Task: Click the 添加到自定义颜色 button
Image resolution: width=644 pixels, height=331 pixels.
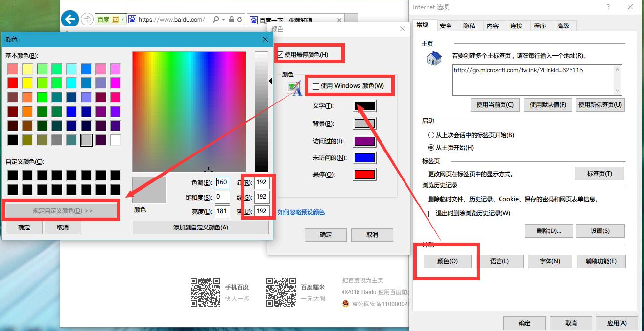Action: [x=201, y=227]
